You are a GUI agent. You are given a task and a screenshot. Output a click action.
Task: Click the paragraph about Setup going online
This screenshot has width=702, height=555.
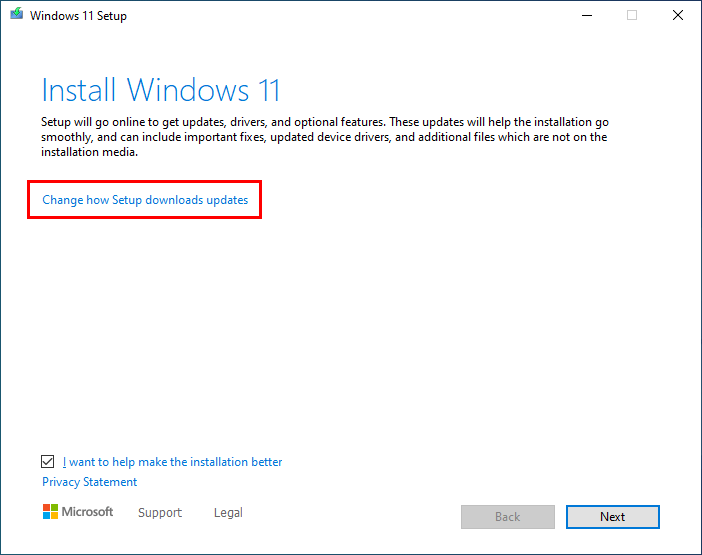click(325, 137)
